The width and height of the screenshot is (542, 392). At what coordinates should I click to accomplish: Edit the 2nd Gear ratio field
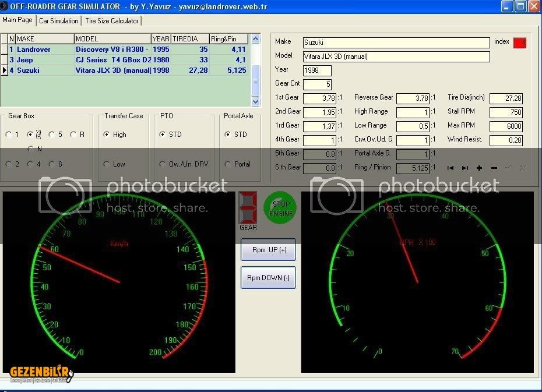click(x=319, y=112)
